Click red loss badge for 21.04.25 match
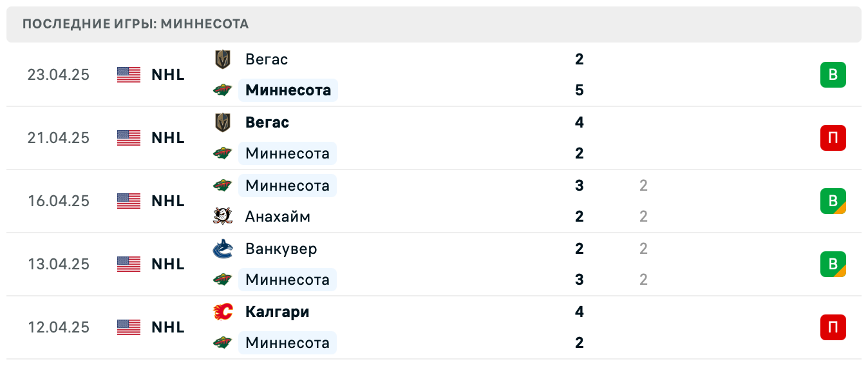 point(833,138)
